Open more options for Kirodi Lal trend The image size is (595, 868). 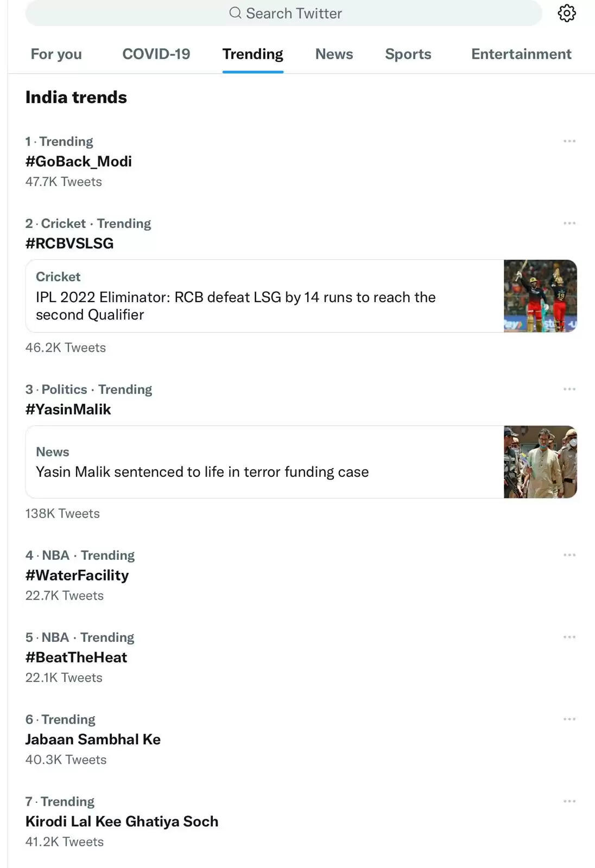pos(569,800)
